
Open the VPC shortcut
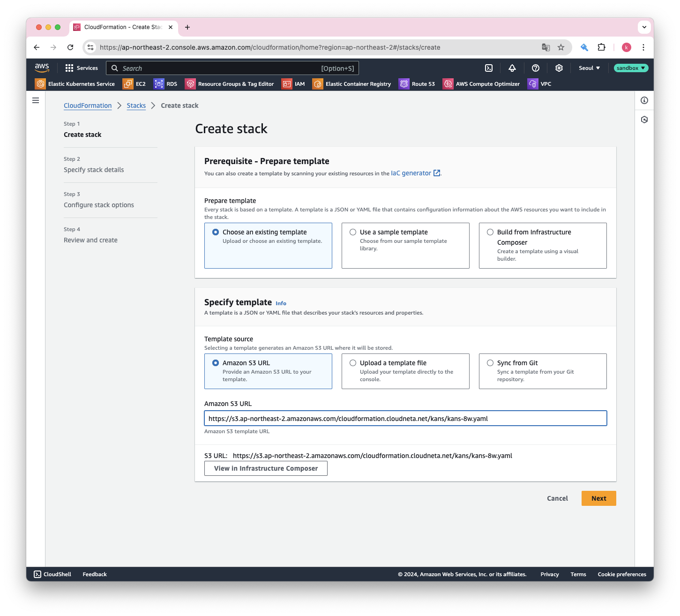click(x=540, y=84)
